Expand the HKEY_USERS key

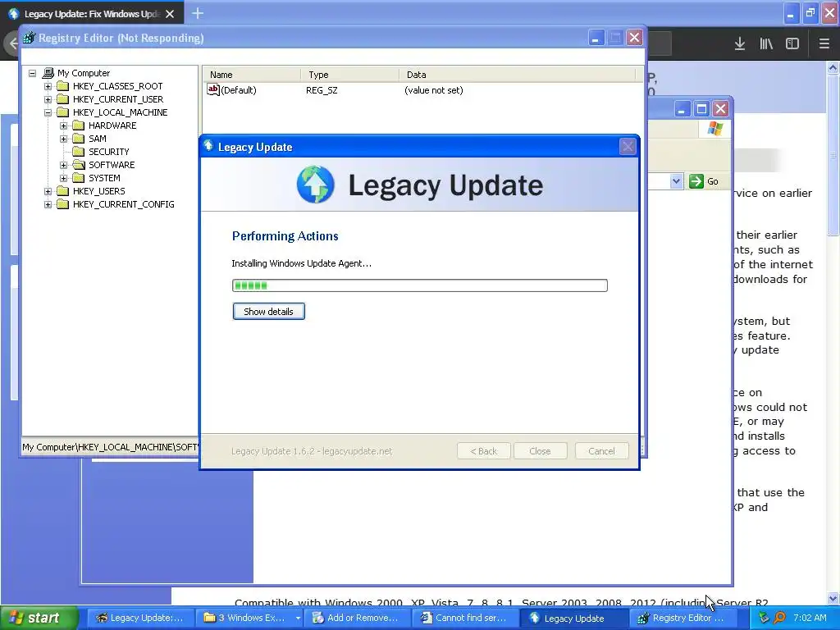(x=48, y=191)
